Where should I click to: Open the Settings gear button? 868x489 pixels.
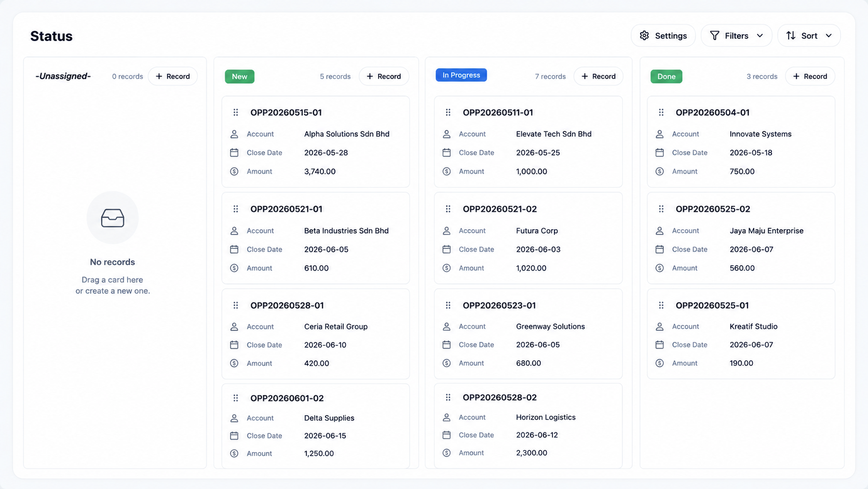(663, 35)
